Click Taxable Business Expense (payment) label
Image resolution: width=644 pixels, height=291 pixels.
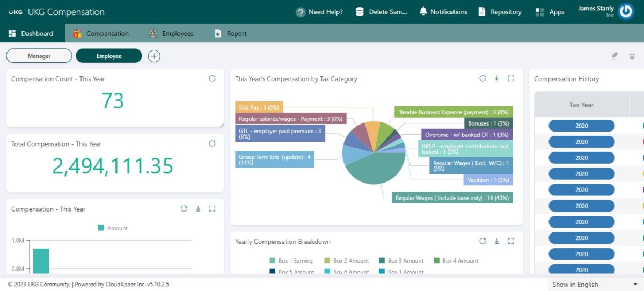pyautogui.click(x=453, y=112)
